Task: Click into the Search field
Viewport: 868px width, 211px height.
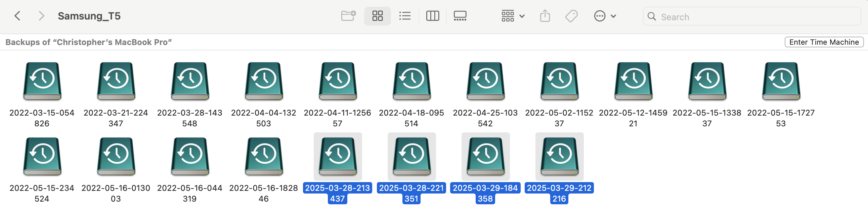Action: point(752,16)
